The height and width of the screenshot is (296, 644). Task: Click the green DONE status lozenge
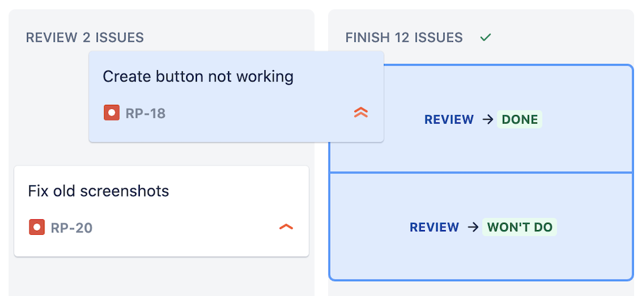pyautogui.click(x=520, y=120)
